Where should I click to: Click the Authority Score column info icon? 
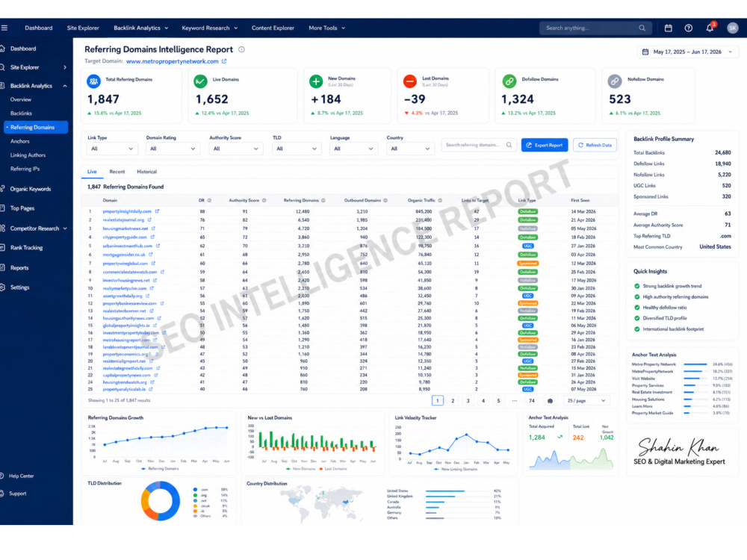[x=264, y=200]
